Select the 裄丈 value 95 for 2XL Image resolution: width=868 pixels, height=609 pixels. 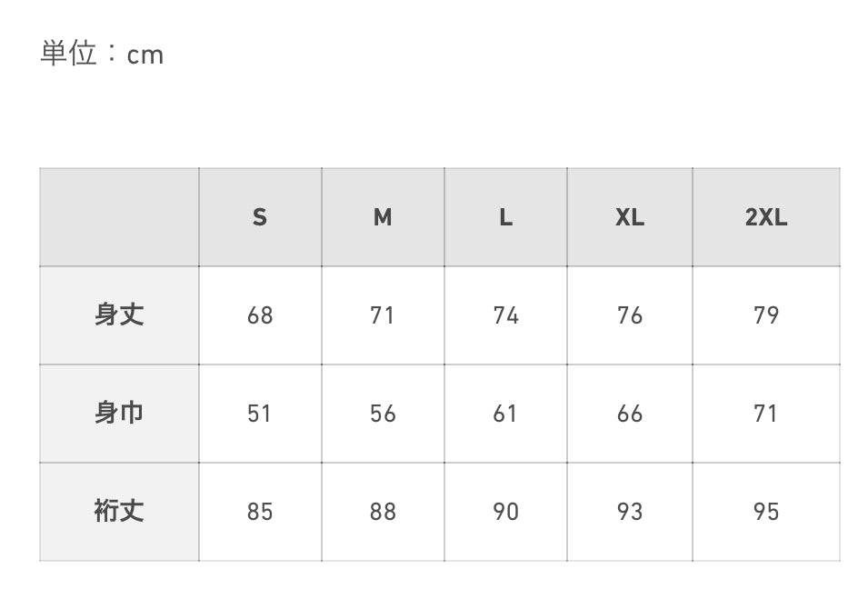[x=766, y=512]
